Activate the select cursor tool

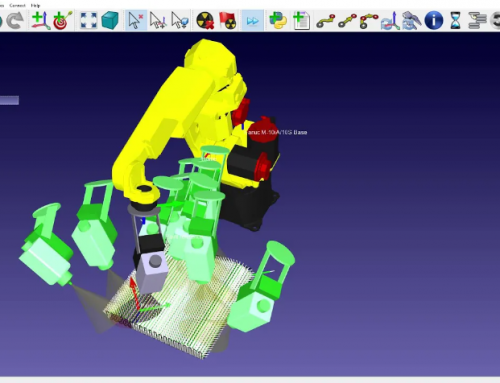click(136, 21)
